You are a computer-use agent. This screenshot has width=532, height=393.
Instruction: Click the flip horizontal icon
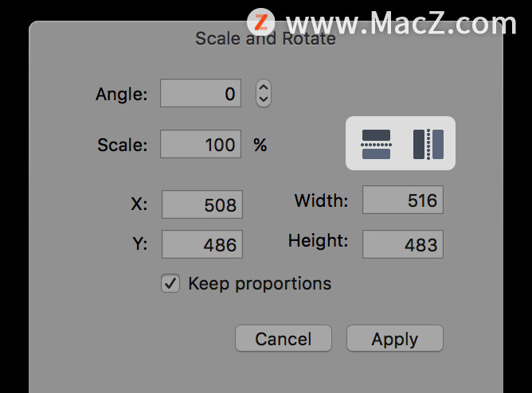tap(428, 144)
